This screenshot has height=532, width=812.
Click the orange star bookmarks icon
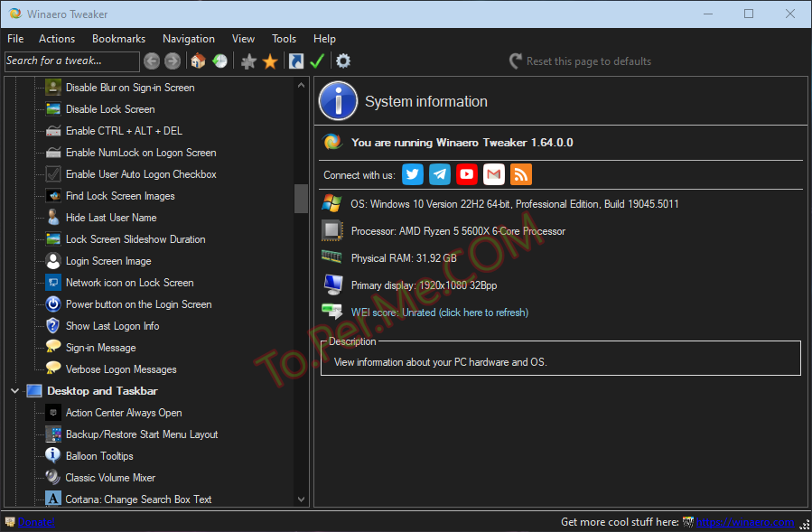tap(270, 61)
